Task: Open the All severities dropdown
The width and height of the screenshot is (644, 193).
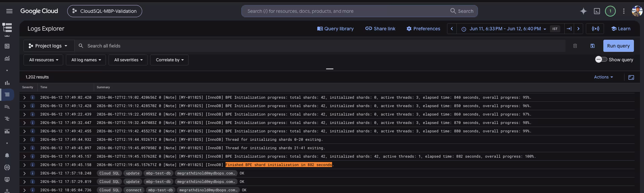Action: pyautogui.click(x=128, y=60)
